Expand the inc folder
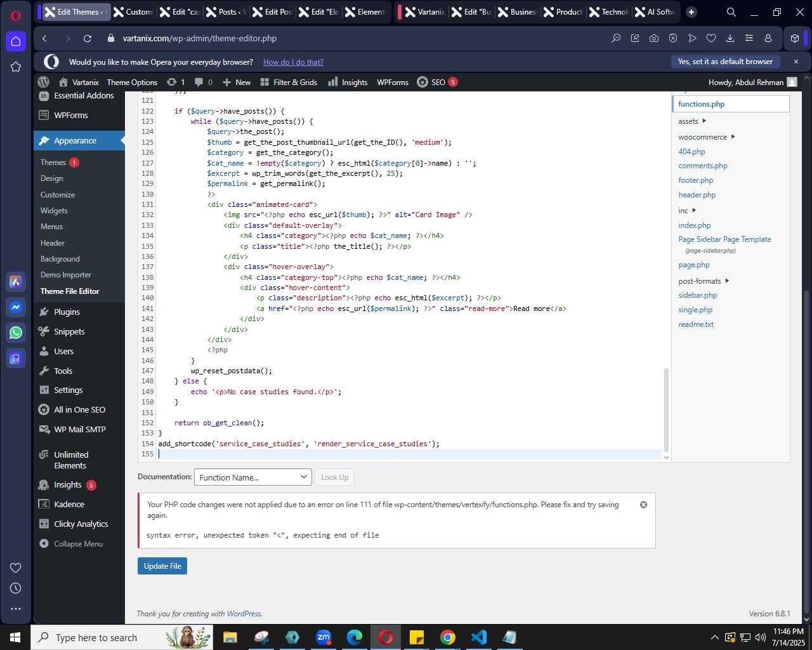 687,211
